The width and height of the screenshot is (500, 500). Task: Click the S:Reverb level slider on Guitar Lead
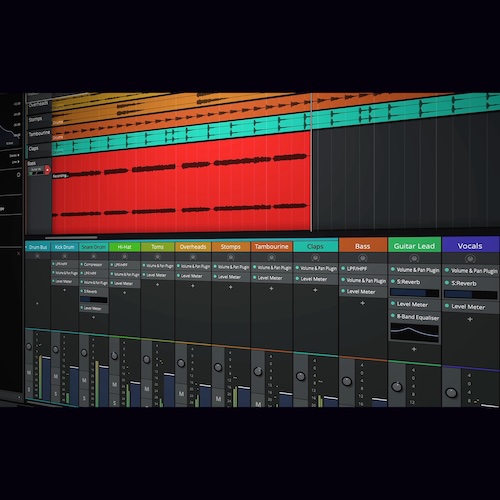click(415, 293)
